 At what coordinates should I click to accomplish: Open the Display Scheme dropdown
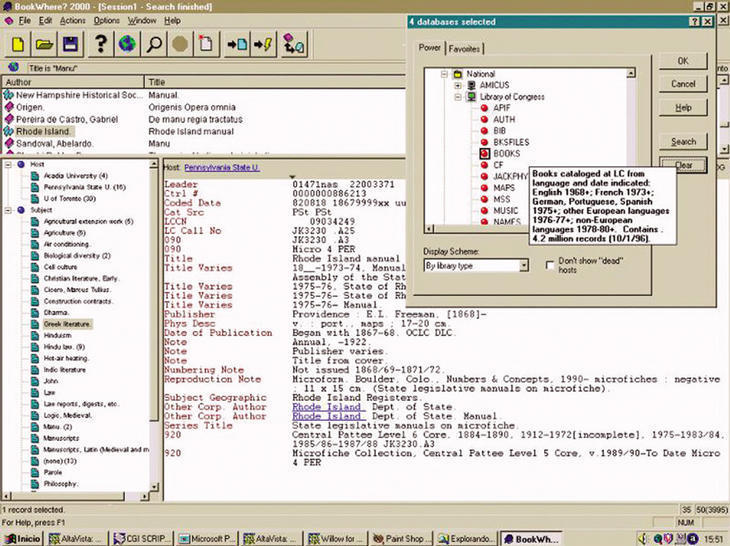coord(522,265)
